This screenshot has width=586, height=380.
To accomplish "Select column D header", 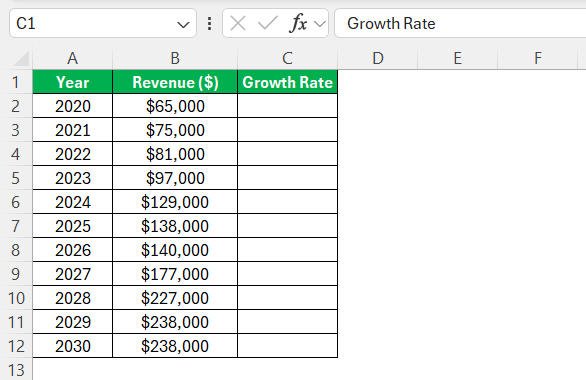I will click(x=378, y=58).
